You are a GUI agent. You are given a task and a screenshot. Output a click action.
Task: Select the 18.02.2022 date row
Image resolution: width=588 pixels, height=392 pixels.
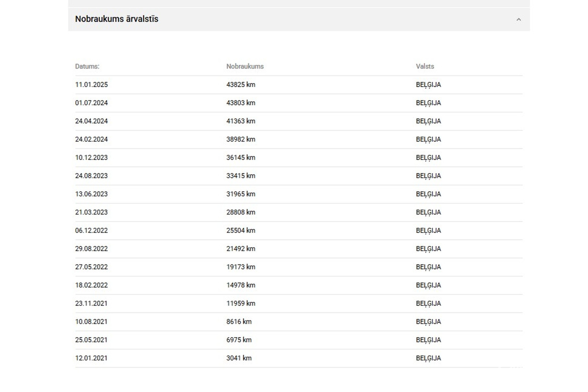[91, 285]
